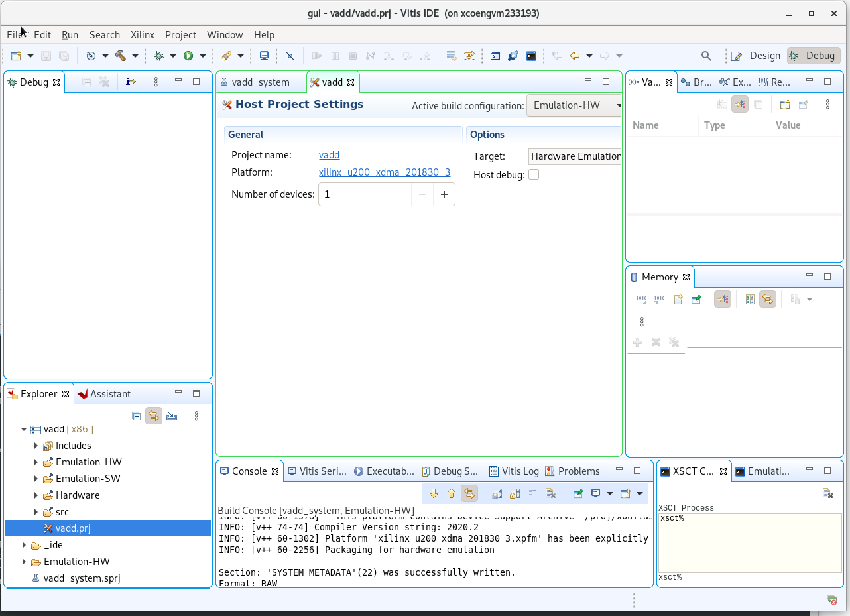Click View Menu dots in Variables panel
The width and height of the screenshot is (850, 616).
827,105
